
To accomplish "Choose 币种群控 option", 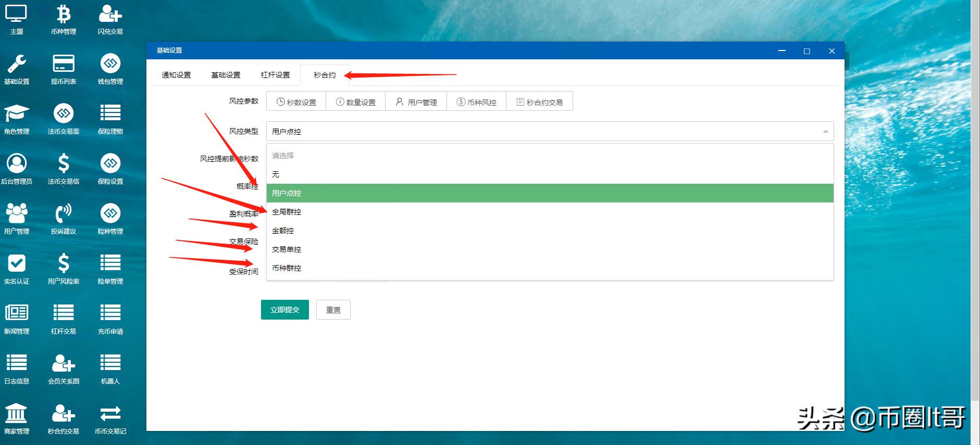I will pos(550,268).
